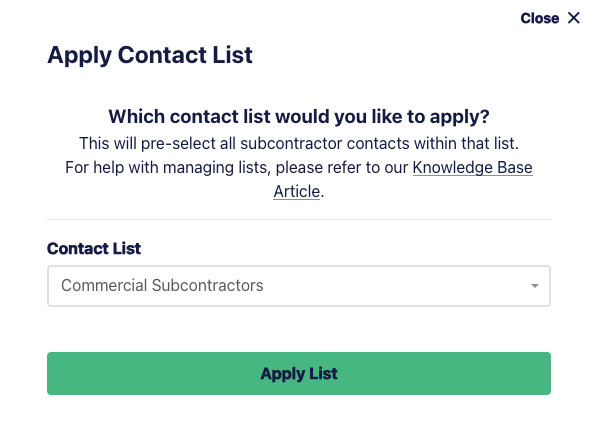595x440 pixels.
Task: Select the Commercial Subcontractors text in field
Action: click(x=162, y=285)
